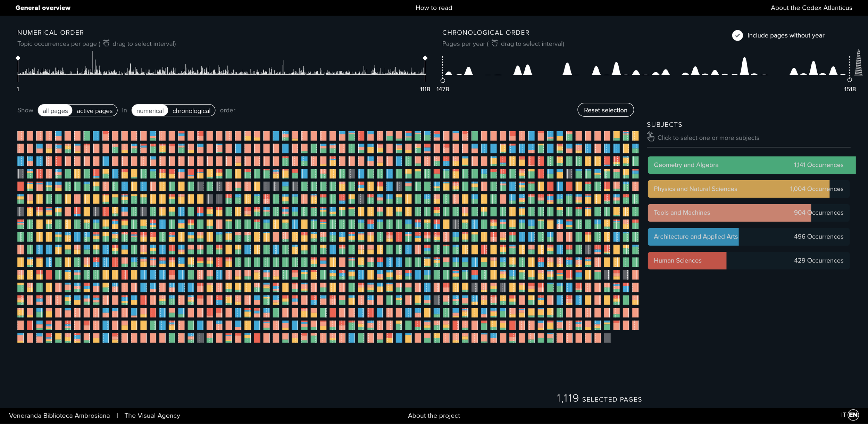Click the drag hand icon under Chronological Order
Viewport: 868px width, 424px height.
494,43
